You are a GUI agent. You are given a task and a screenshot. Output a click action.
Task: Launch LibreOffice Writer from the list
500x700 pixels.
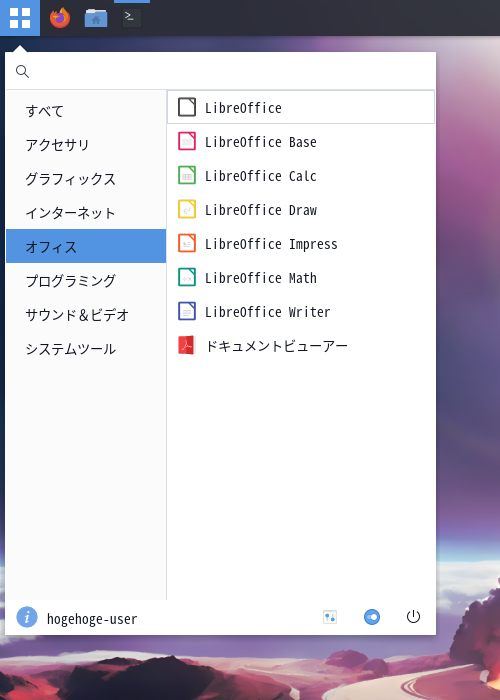(x=300, y=312)
